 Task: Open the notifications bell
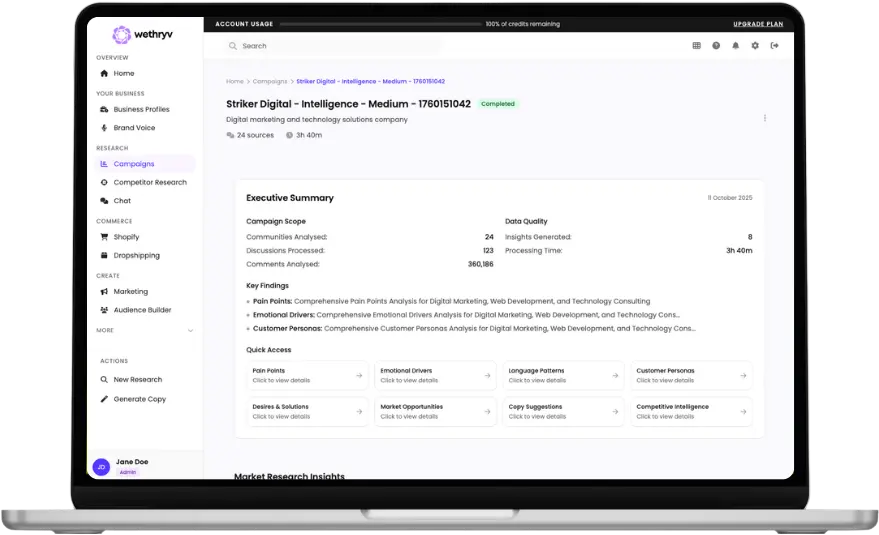coord(735,45)
